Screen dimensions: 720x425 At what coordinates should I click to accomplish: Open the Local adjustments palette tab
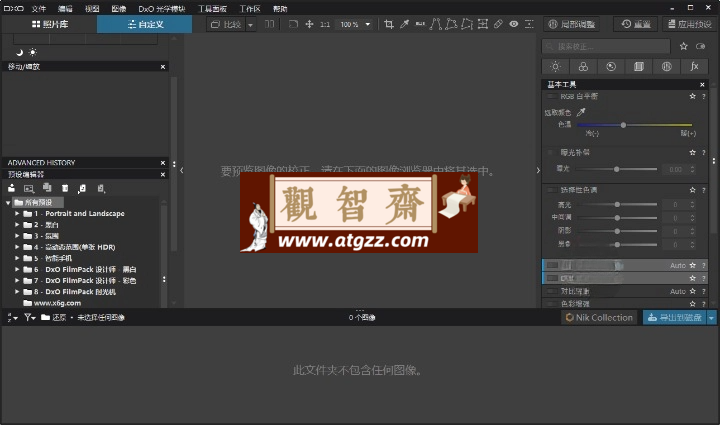(x=667, y=67)
